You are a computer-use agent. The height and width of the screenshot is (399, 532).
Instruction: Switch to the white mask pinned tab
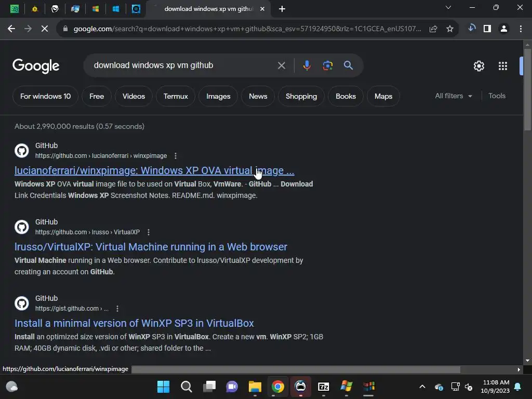[55, 9]
